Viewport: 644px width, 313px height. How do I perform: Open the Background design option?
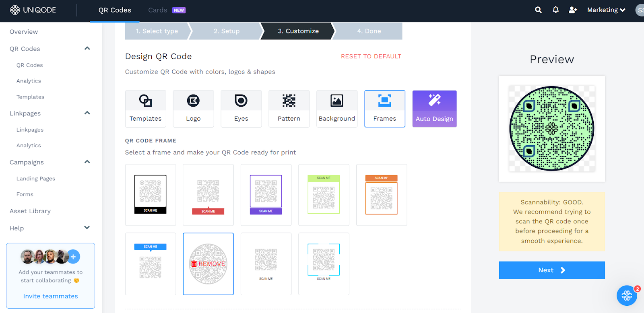point(337,109)
